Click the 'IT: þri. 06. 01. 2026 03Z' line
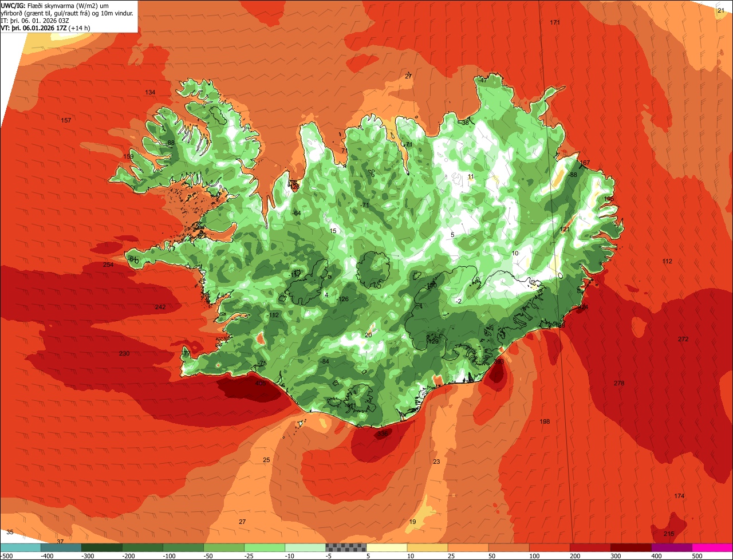The height and width of the screenshot is (560, 733). point(36,21)
